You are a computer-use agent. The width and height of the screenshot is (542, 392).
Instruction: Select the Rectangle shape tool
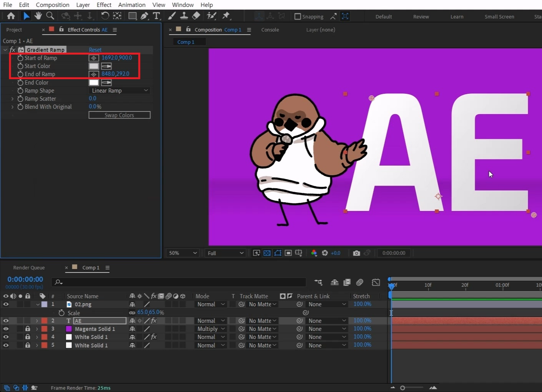(x=132, y=16)
